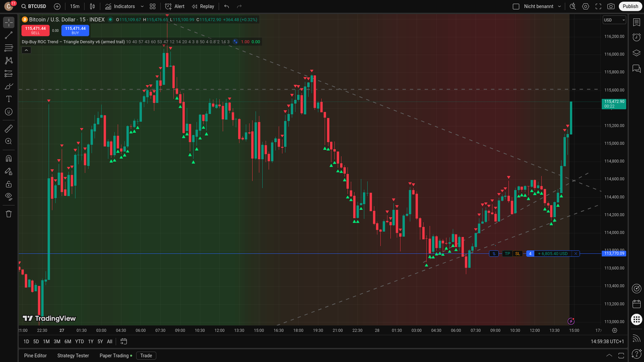Expand the indicators favorites dropdown arrow
Viewport: 644px width, 362px height.
click(142, 6)
